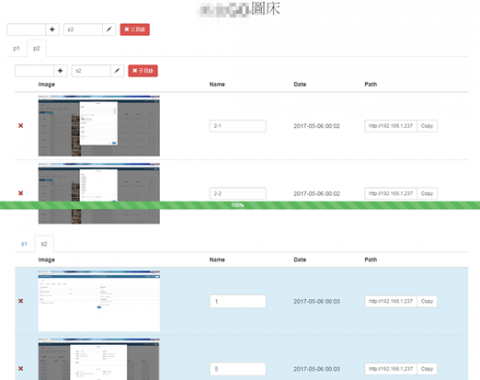Edit the name field showing 1
Viewport: 480px width, 380px height.
[238, 301]
